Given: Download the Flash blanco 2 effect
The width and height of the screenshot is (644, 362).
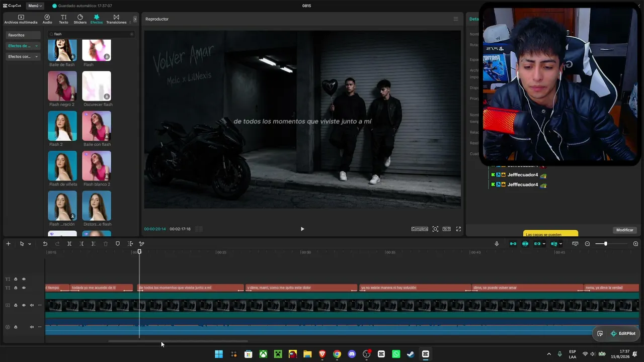Looking at the screenshot, I should [107, 176].
